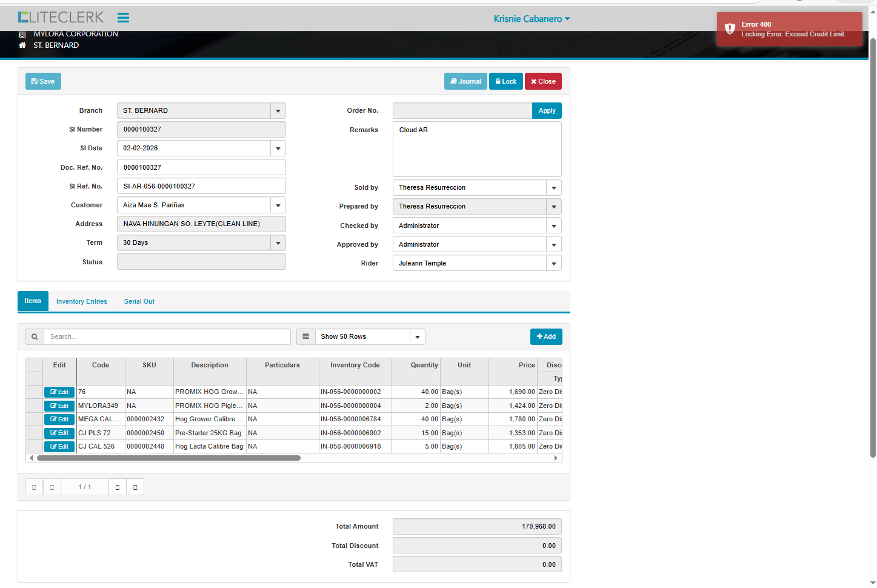The width and height of the screenshot is (877, 588).
Task: Open the Krisnie Cabanero user menu
Action: coord(532,19)
